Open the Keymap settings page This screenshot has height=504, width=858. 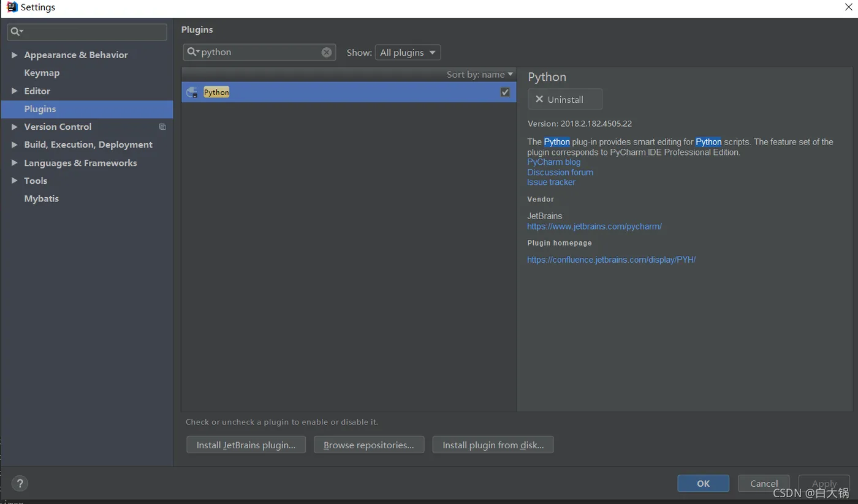[42, 73]
